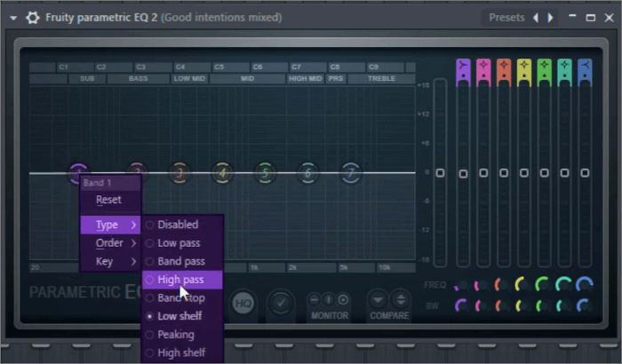This screenshot has height=364, width=622.
Task: Click purple band 1 gain slider handle
Action: point(463,174)
